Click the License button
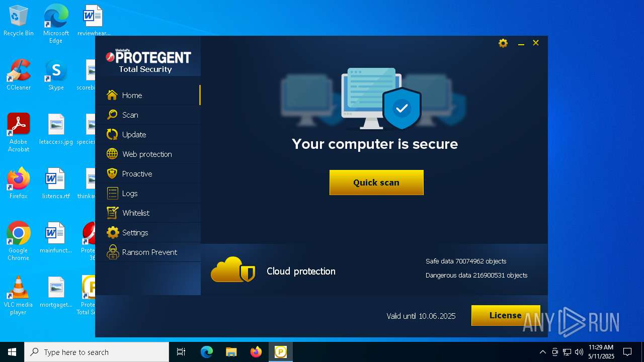The image size is (644, 362). point(506,315)
